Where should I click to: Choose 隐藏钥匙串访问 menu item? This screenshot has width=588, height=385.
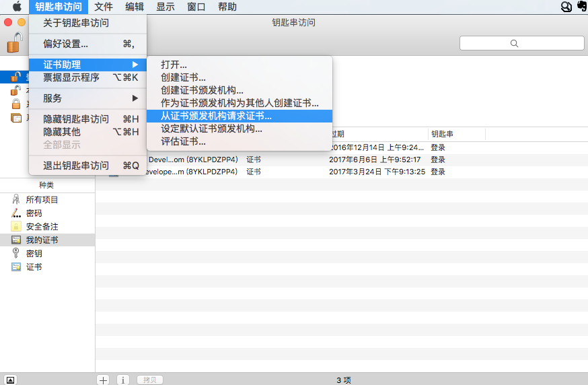[87, 119]
